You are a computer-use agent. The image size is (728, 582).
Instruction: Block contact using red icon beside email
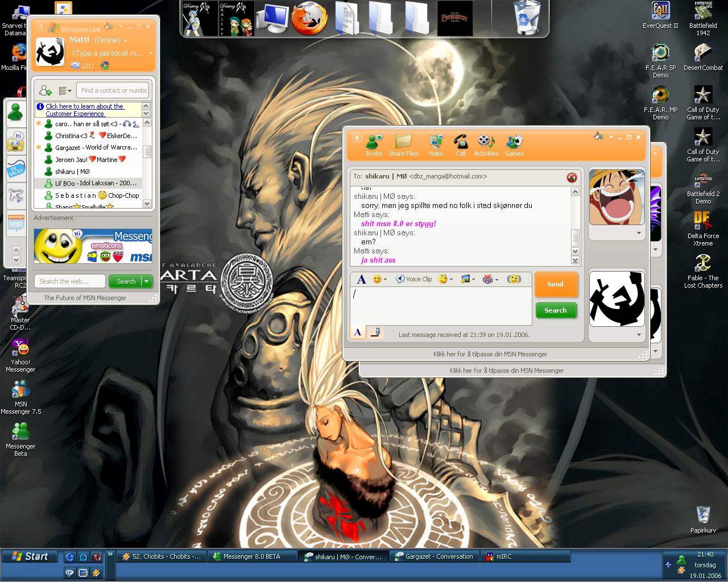572,177
